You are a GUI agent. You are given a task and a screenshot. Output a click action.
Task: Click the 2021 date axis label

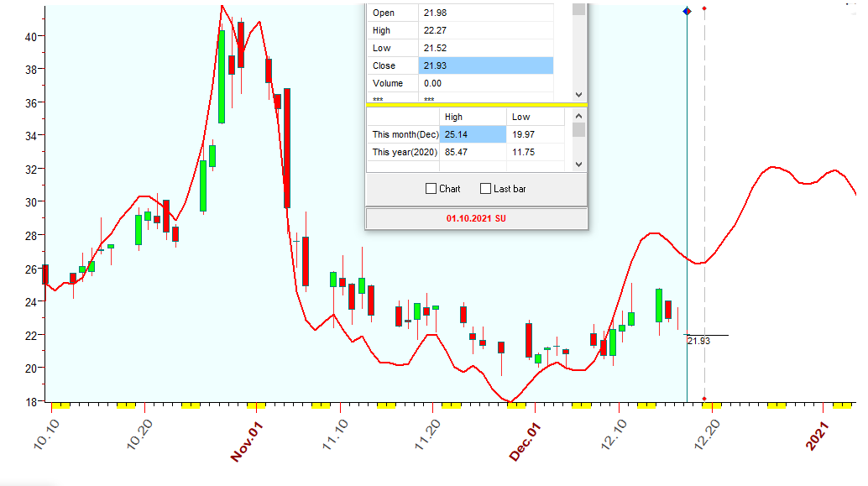818,436
